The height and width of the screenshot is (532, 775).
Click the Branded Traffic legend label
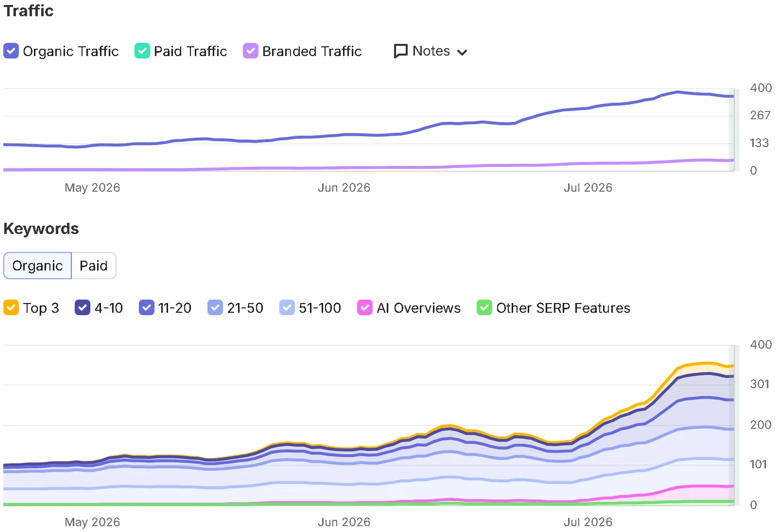point(312,51)
